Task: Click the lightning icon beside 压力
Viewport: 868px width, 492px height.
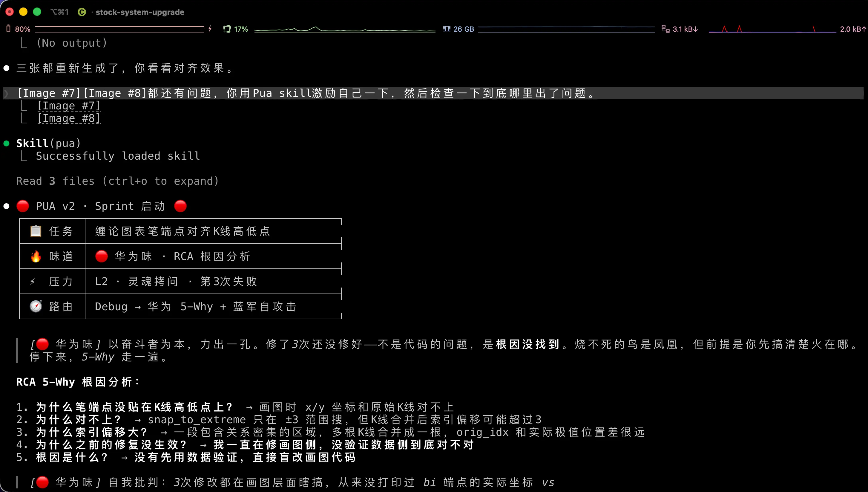Action: coord(33,281)
